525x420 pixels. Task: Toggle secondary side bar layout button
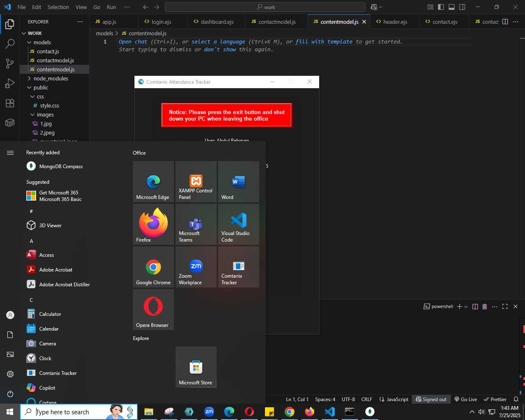[462, 7]
